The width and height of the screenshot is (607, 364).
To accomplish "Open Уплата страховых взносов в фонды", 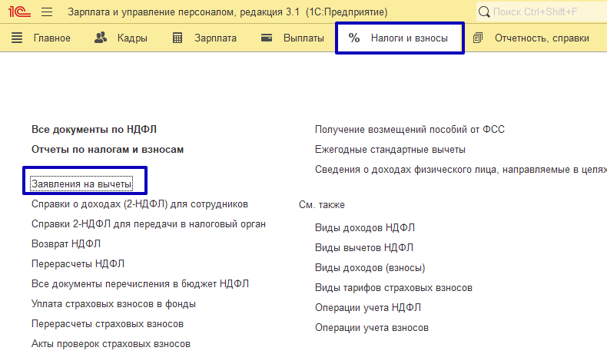I will pyautogui.click(x=113, y=304).
